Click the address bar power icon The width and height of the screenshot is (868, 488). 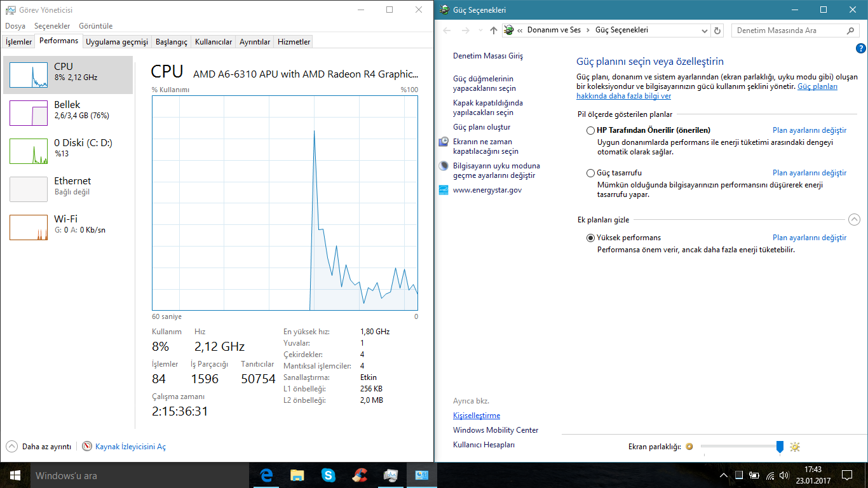[x=508, y=30]
